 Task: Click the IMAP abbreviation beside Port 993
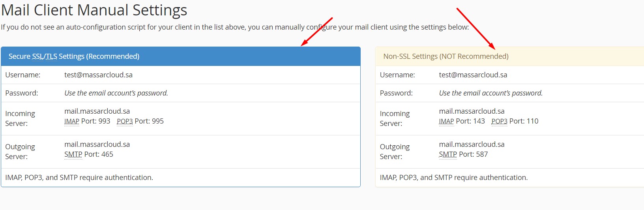click(72, 122)
